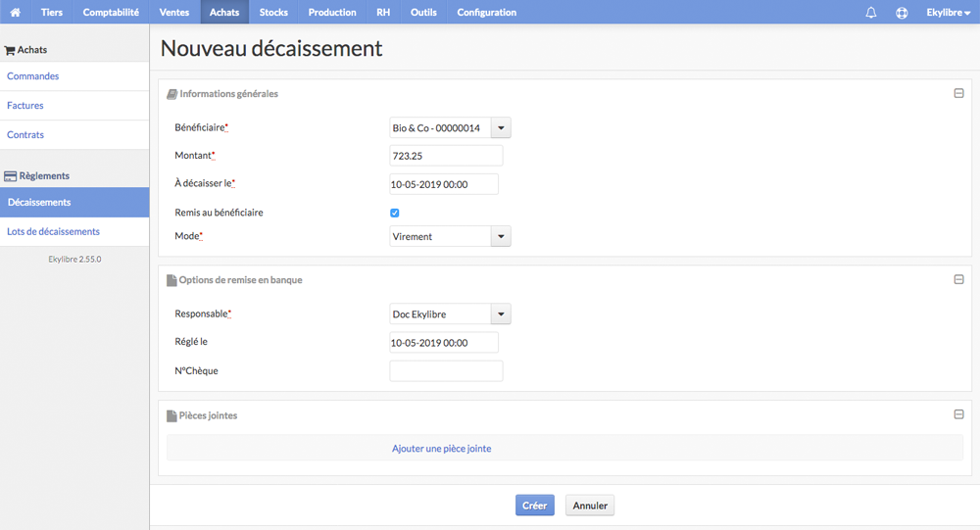Open the Outils menu
The image size is (980, 530).
(x=423, y=12)
